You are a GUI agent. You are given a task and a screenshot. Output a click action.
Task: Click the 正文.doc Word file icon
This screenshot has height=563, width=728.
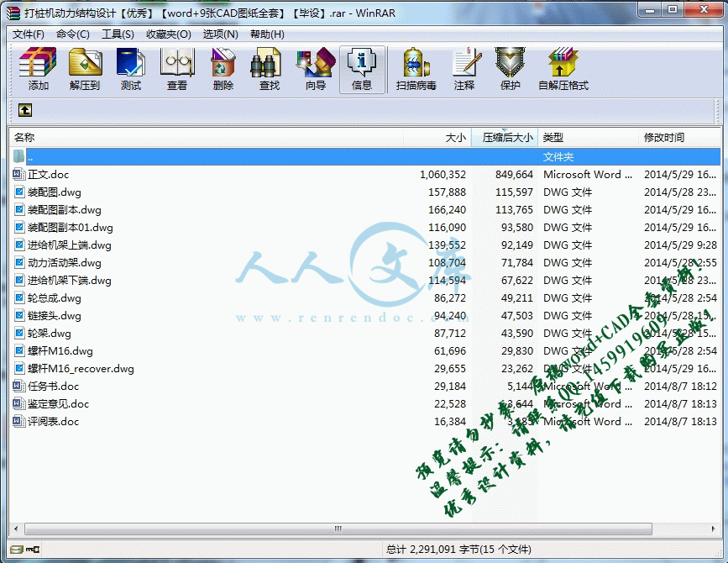[x=19, y=174]
